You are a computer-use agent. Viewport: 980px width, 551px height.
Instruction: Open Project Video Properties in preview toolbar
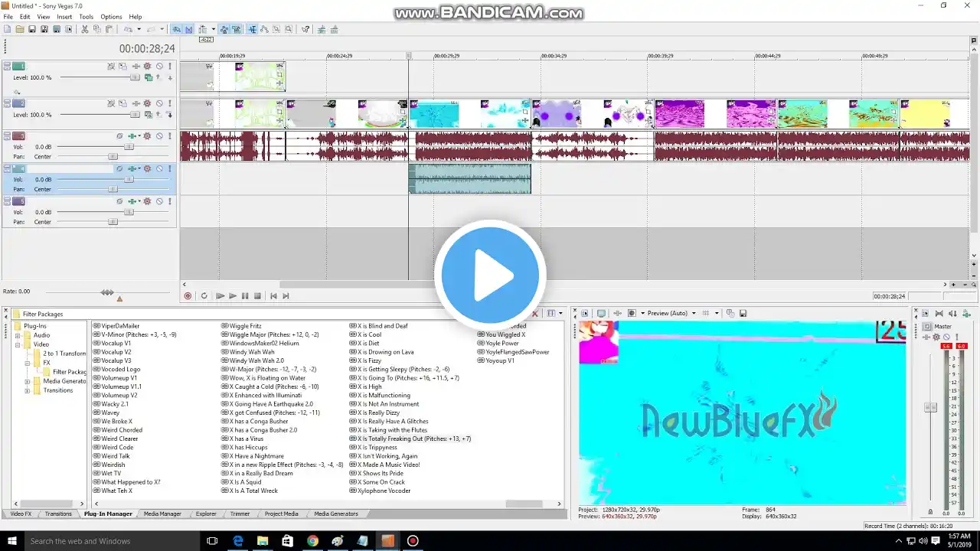pos(585,313)
